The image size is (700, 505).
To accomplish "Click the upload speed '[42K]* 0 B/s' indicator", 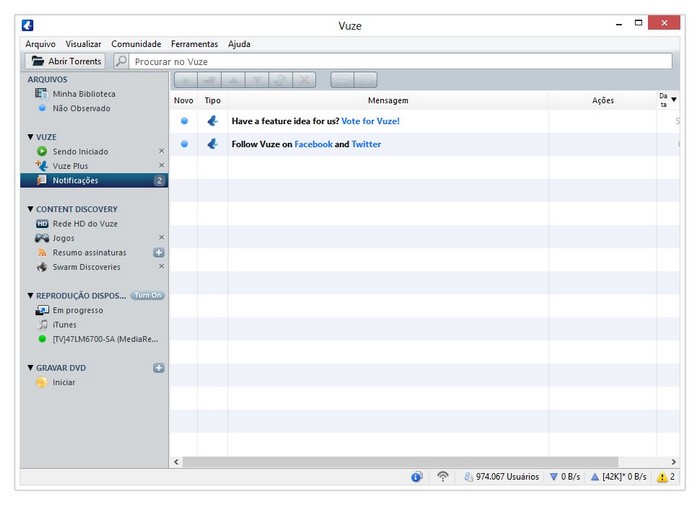I will pyautogui.click(x=618, y=477).
